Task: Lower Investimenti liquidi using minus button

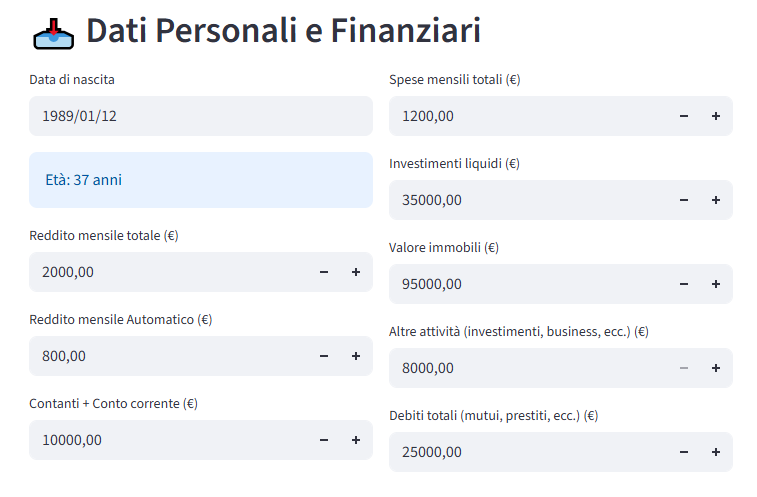Action: click(x=683, y=200)
